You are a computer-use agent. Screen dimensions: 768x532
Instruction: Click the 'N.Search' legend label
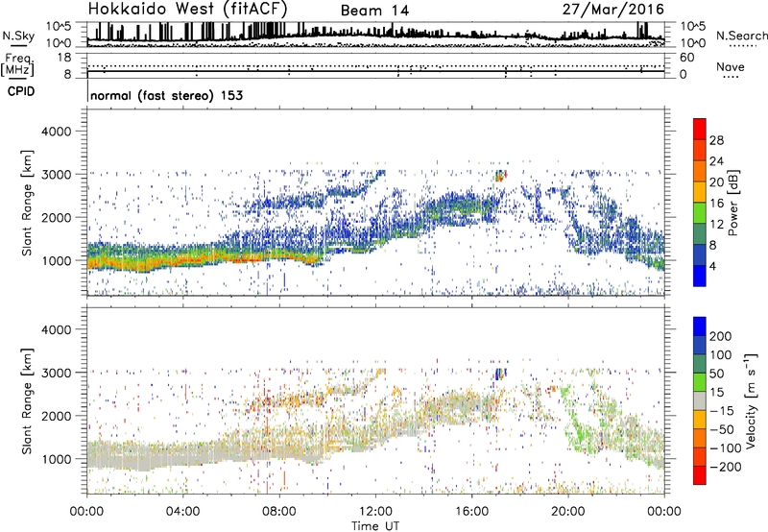(741, 36)
